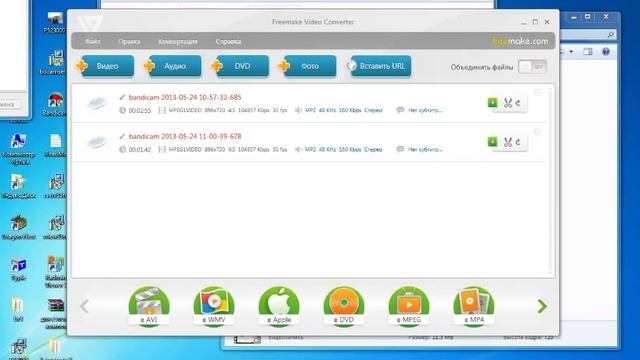Convert to Apple format
Image resolution: width=640 pixels, height=360 pixels.
click(x=279, y=306)
